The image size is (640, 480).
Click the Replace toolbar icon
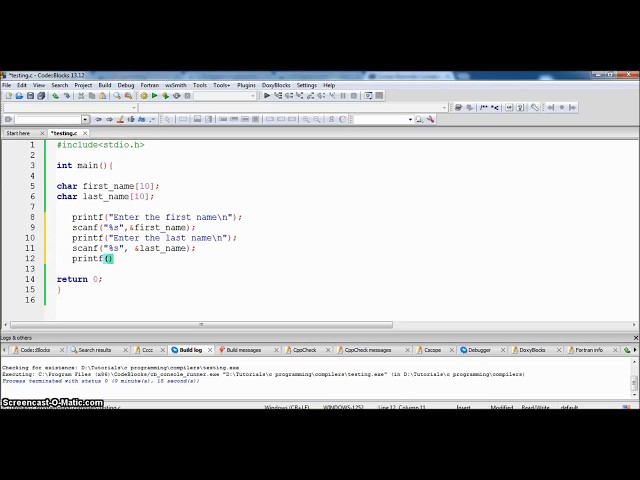[128, 96]
